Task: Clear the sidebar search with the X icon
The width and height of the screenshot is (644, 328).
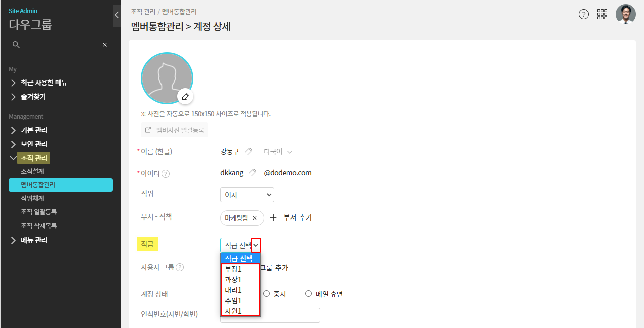Action: coord(105,45)
